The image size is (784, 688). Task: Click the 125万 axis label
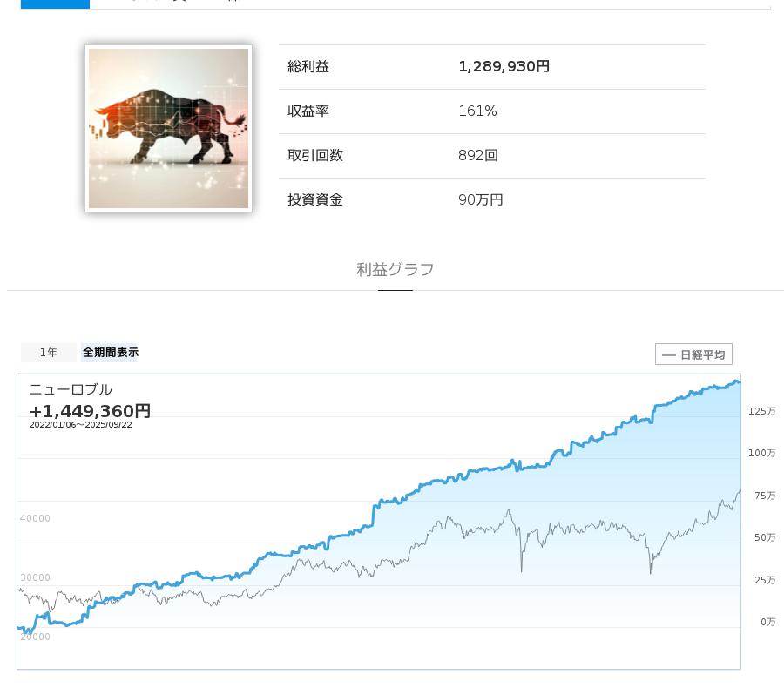[x=761, y=411]
